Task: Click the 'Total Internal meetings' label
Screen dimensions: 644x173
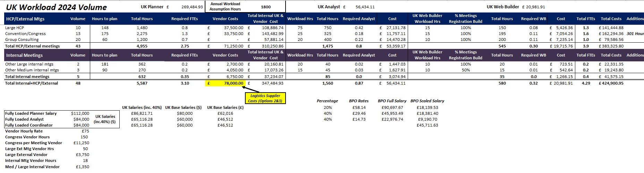Action: coord(27,77)
